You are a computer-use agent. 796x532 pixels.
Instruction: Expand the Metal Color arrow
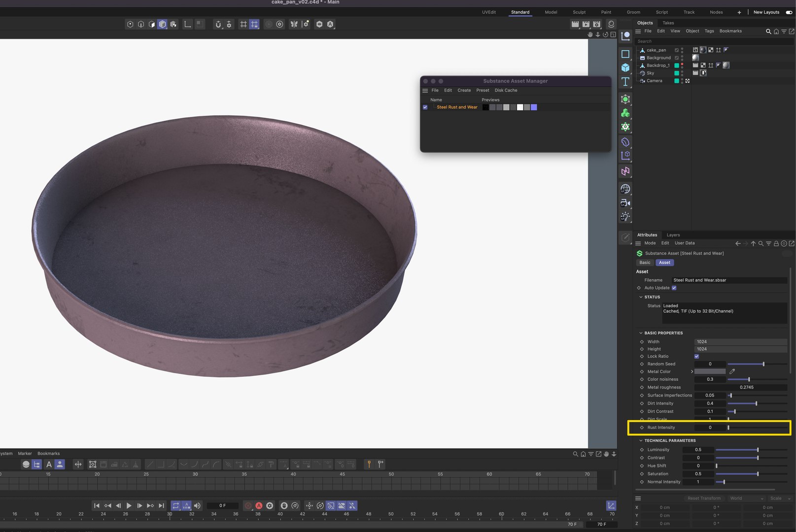(692, 371)
